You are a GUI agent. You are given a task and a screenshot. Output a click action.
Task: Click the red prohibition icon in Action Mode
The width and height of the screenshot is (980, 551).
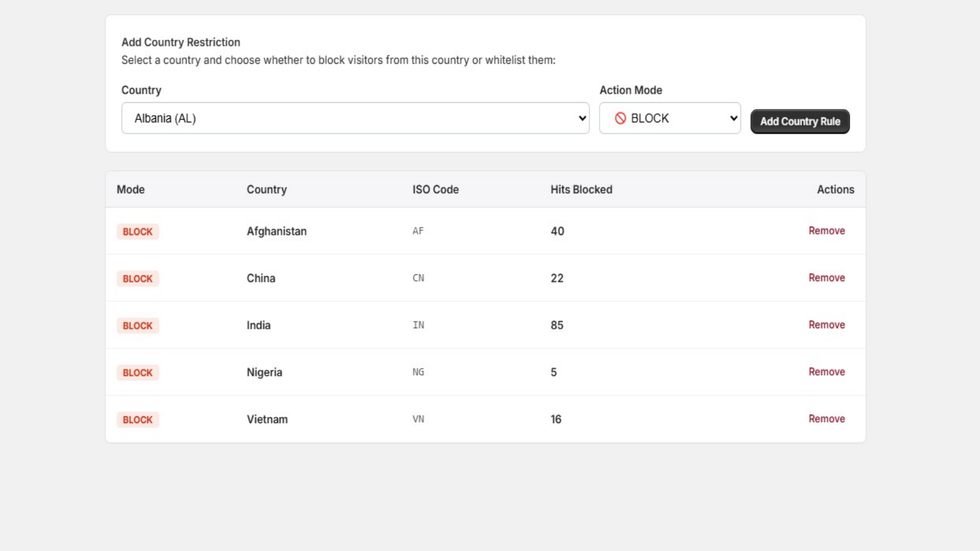pos(620,118)
